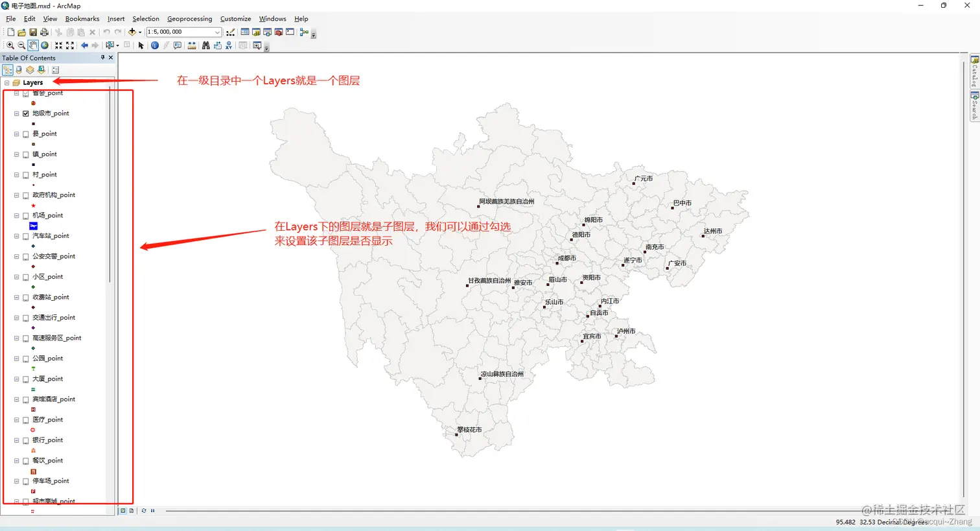Select the Zoom Out tool
Viewport: 980px width, 531px height.
click(21, 45)
